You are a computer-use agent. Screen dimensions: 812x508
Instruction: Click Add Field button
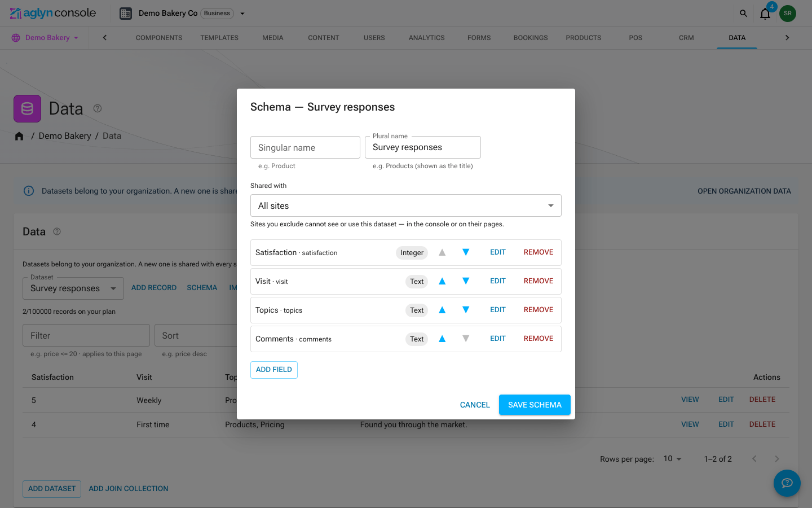[274, 370]
